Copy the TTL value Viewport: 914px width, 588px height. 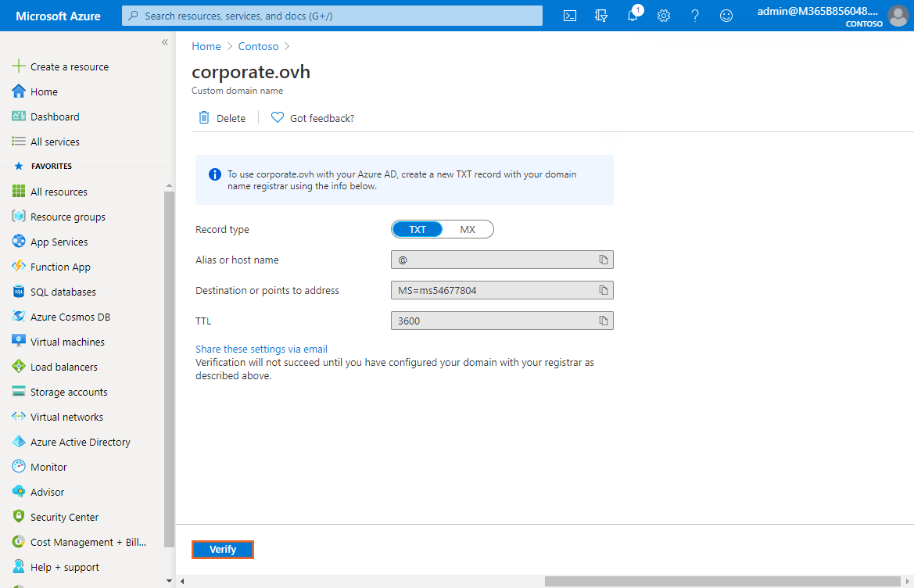(x=603, y=321)
